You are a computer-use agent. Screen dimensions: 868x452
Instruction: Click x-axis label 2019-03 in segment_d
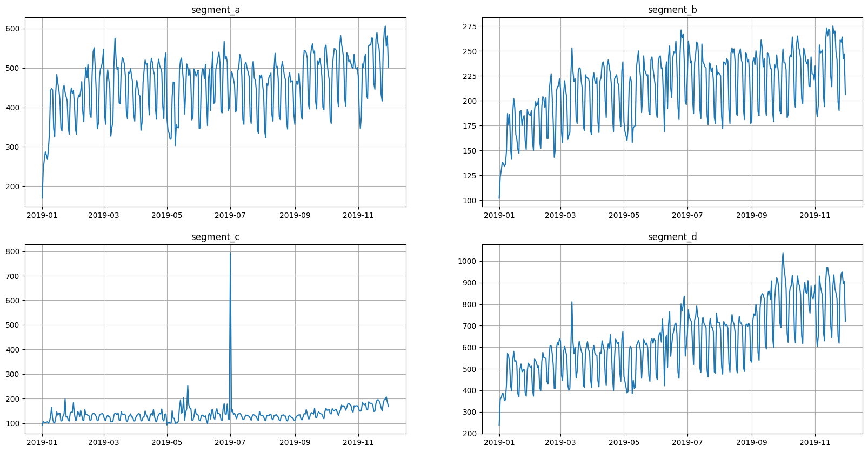560,442
